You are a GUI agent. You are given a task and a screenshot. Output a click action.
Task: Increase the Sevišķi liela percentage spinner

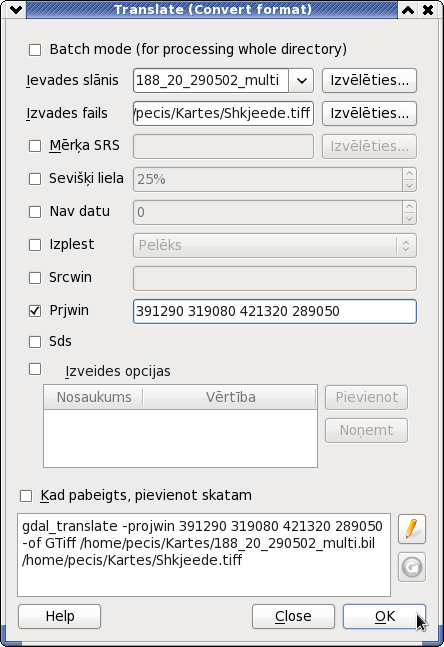click(409, 173)
